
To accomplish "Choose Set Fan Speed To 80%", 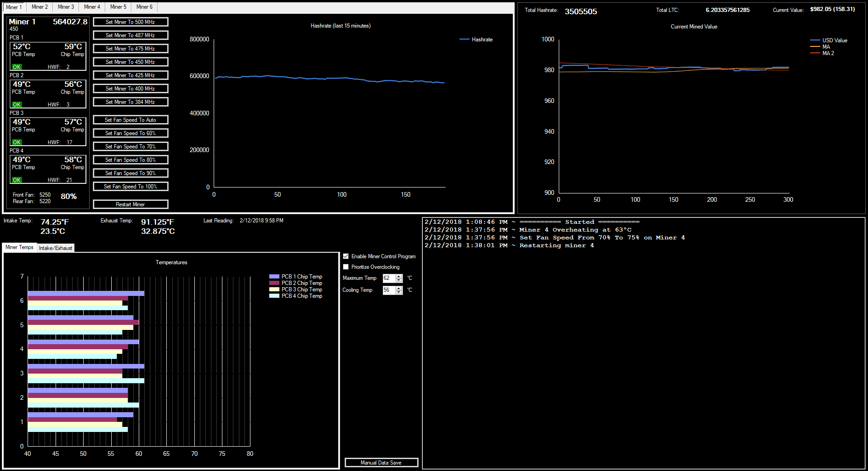I will click(130, 160).
